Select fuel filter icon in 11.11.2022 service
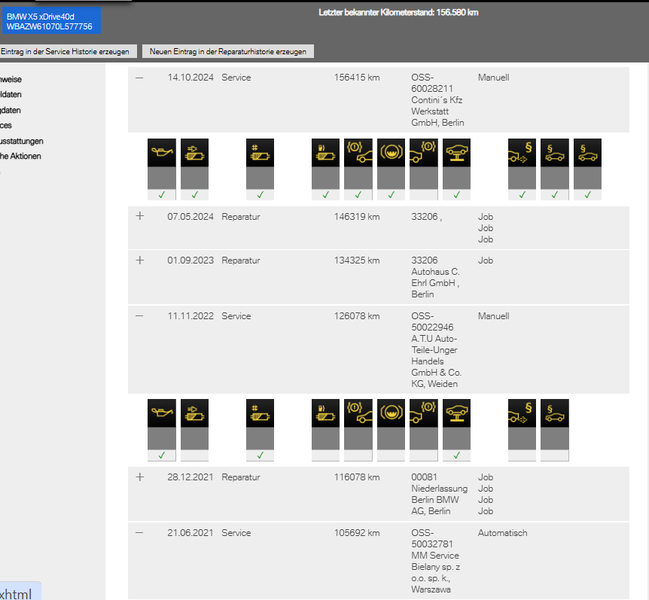The height and width of the screenshot is (600, 649). pos(325,413)
